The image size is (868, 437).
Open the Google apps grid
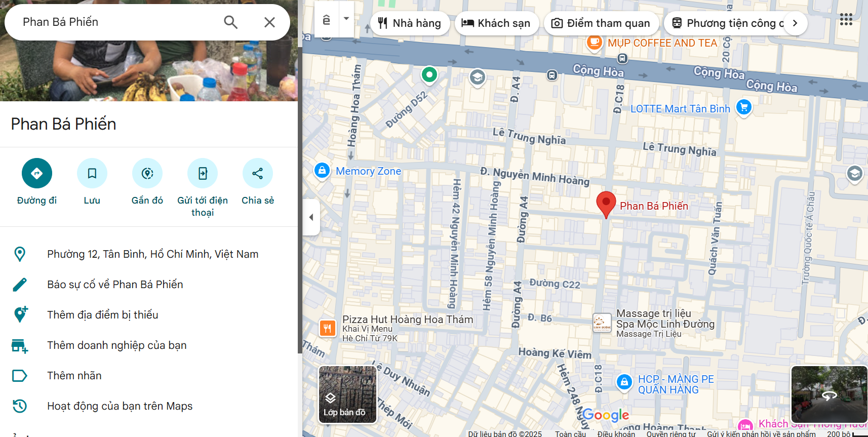[846, 20]
